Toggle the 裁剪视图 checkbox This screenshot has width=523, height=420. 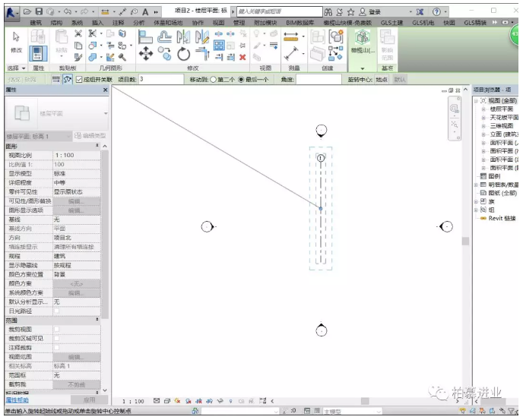point(57,330)
